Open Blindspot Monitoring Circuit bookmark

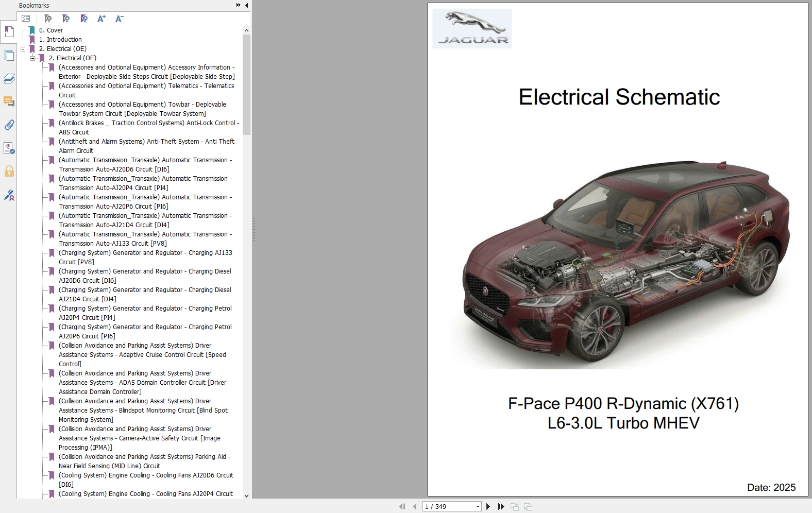pyautogui.click(x=143, y=411)
